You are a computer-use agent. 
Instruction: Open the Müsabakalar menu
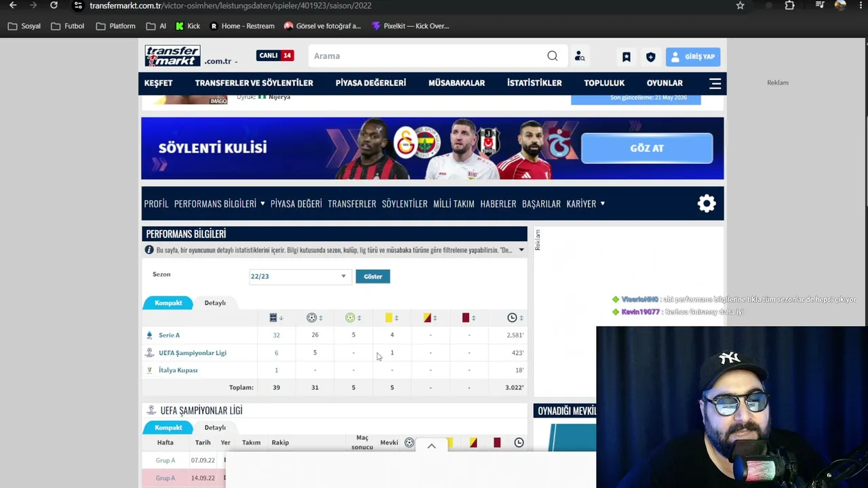(456, 83)
